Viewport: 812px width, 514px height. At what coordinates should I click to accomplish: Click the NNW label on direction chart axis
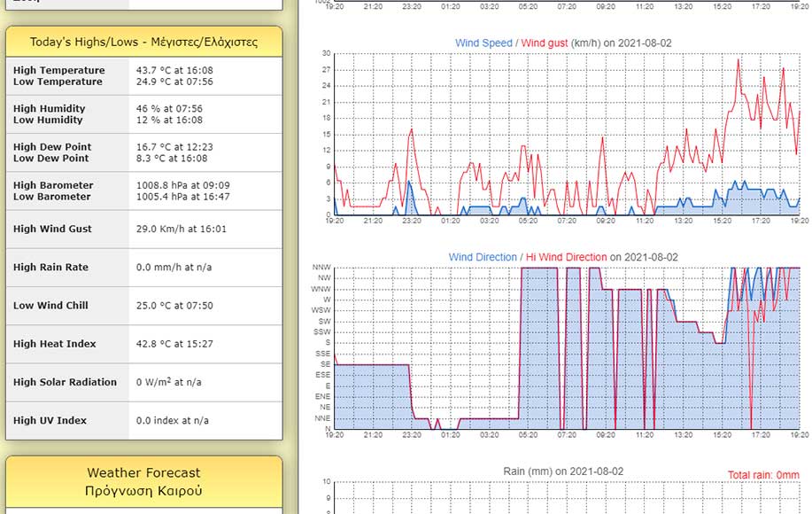(x=321, y=268)
